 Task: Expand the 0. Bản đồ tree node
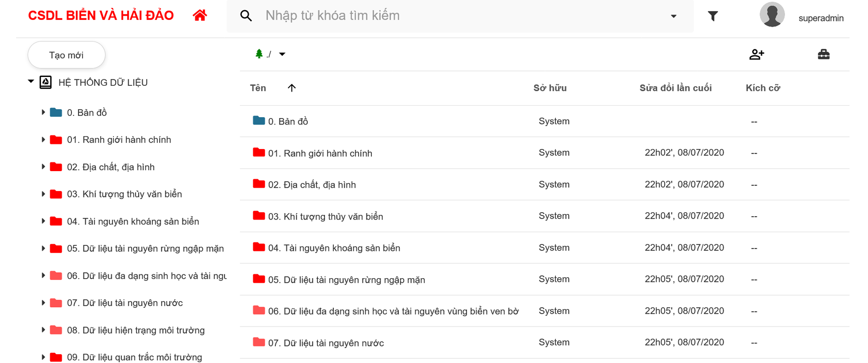43,112
